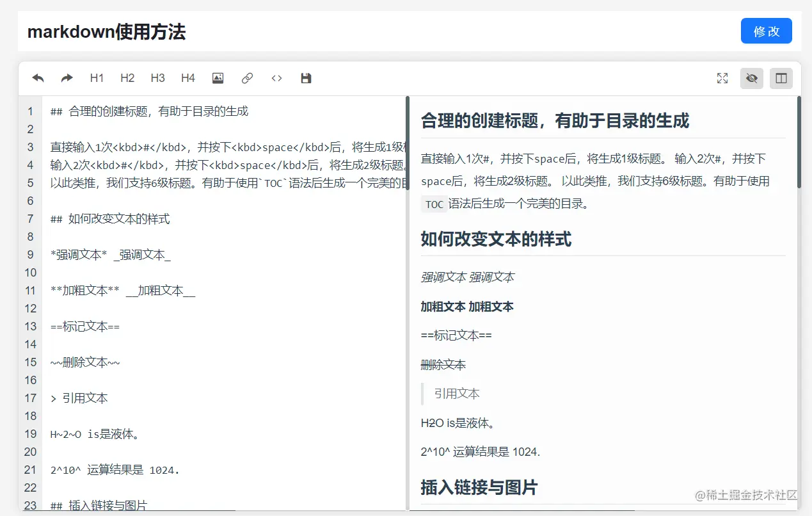This screenshot has width=812, height=516.
Task: Click the save floppy disk icon
Action: (x=306, y=78)
